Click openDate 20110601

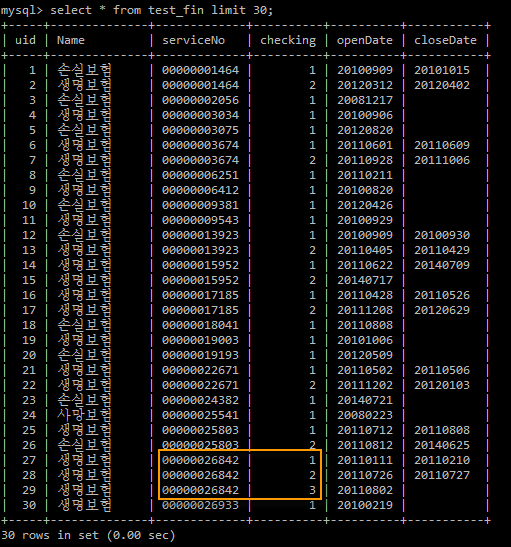(365, 145)
